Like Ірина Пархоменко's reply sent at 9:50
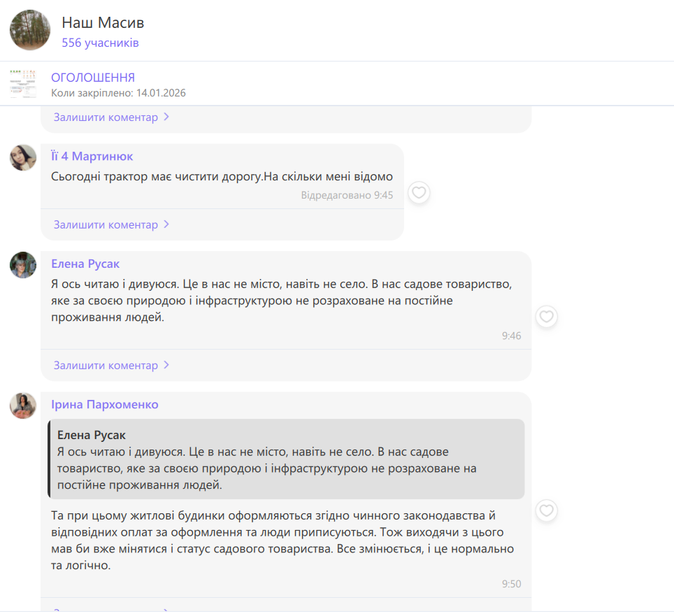 coord(546,510)
